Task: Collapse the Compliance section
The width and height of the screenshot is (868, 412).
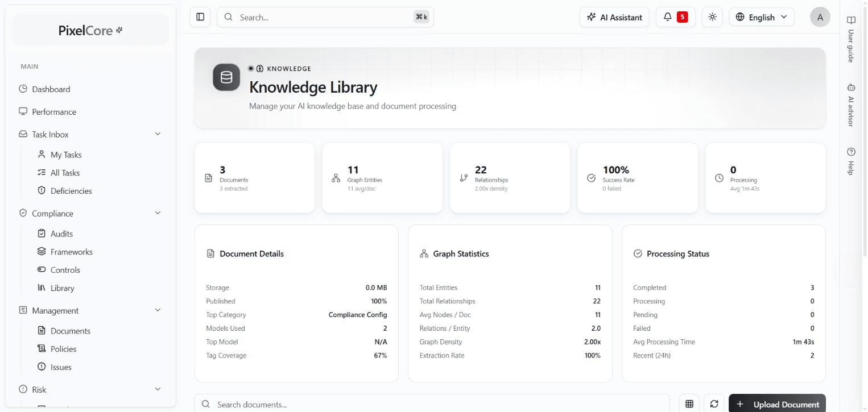Action: pos(158,213)
